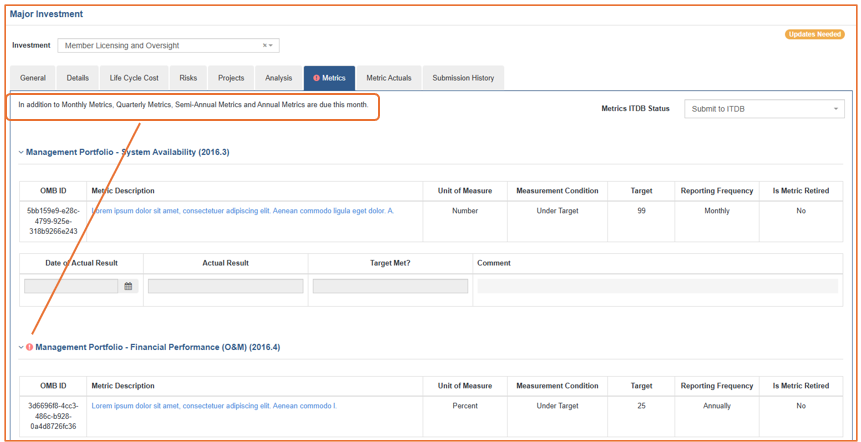
Task: Click the Management Portfolio - System Availability heading
Action: [127, 152]
